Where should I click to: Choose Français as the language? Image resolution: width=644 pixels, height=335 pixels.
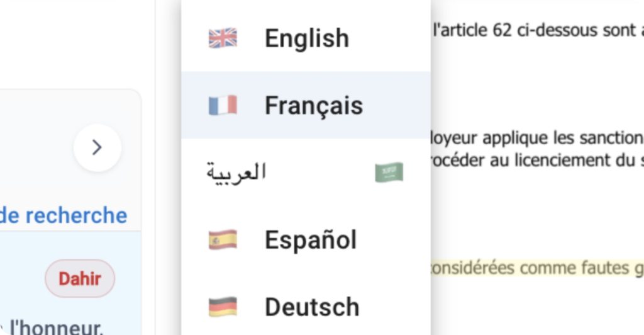(x=313, y=105)
